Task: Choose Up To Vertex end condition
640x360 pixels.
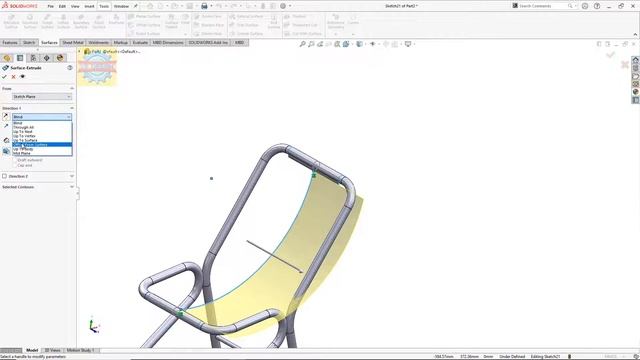Action: [x=42, y=136]
